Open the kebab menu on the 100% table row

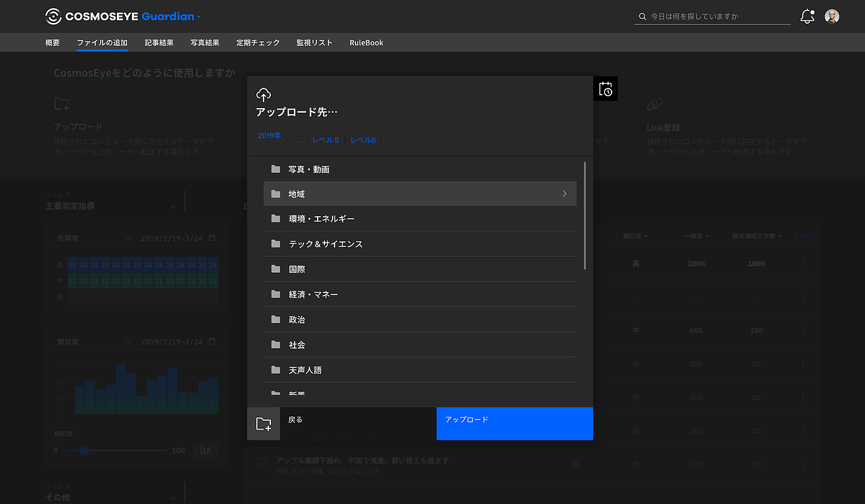coord(802,263)
